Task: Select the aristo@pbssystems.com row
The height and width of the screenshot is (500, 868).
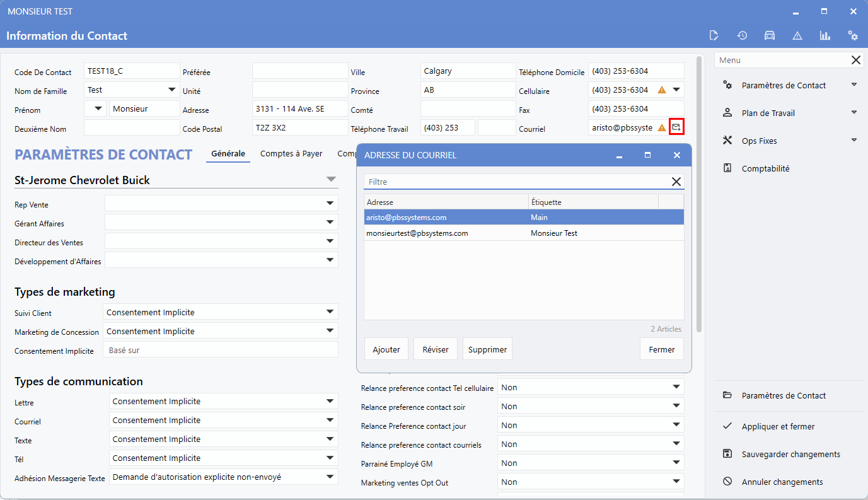Action: point(524,217)
